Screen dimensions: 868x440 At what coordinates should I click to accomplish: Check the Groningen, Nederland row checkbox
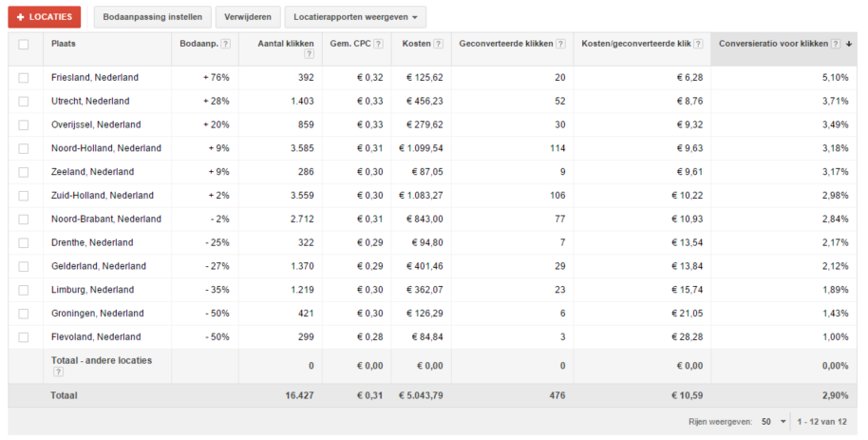coord(23,314)
